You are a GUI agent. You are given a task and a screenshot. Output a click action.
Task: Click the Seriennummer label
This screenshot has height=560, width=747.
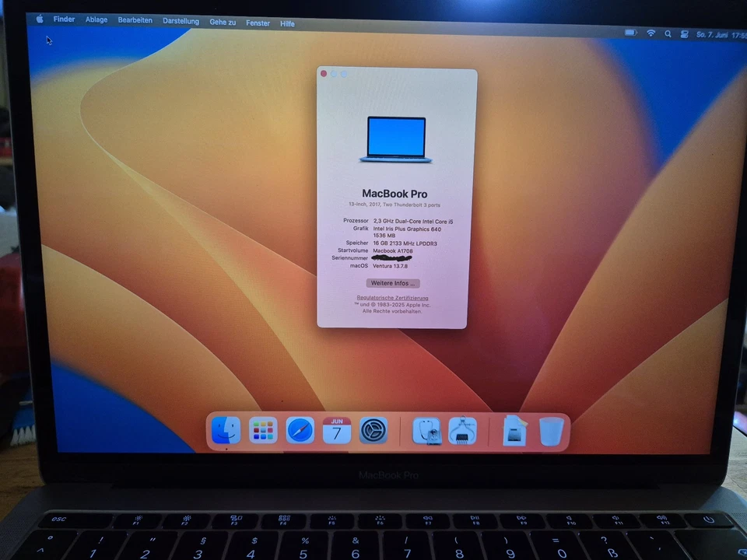click(349, 257)
